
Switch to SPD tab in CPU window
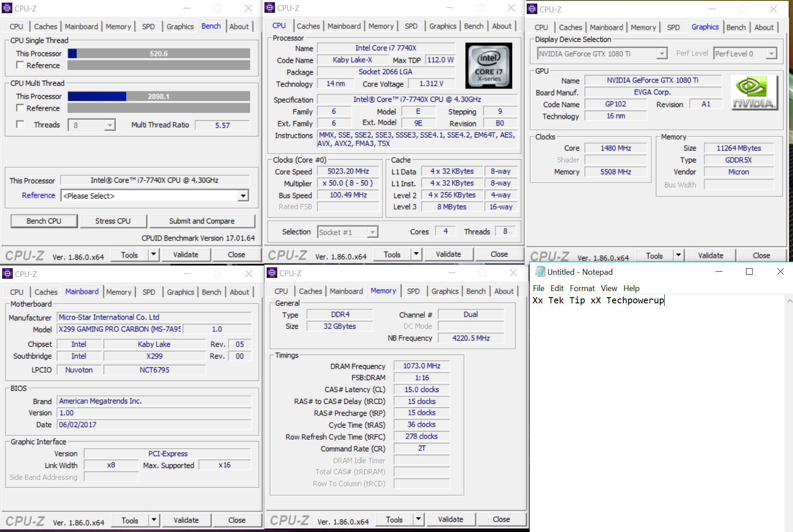point(411,26)
